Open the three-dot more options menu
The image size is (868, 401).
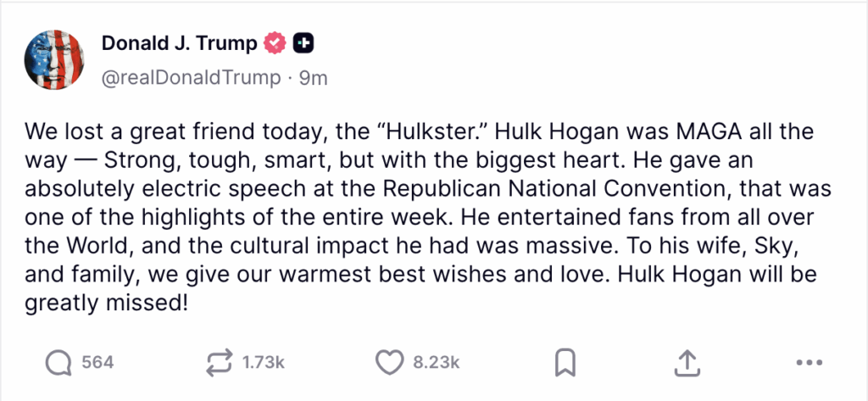point(810,363)
